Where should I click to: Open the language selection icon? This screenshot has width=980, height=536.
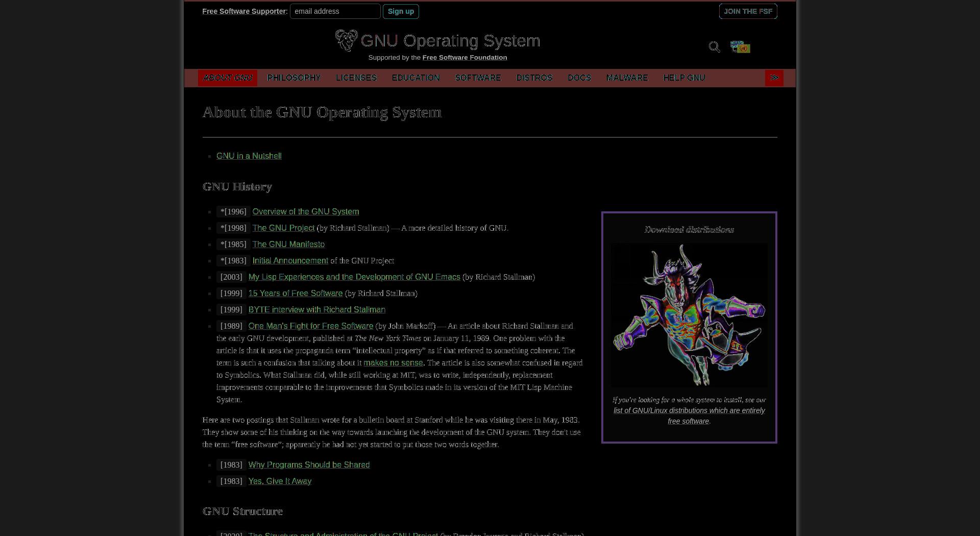[x=740, y=47]
